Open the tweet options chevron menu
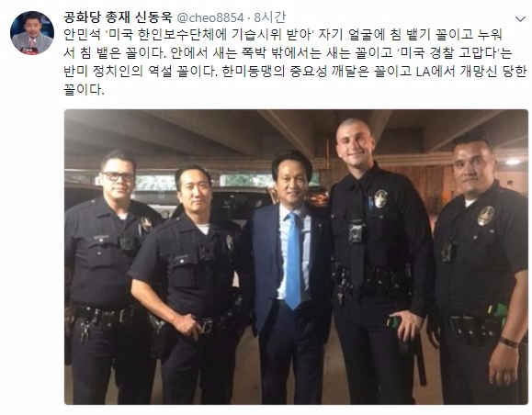 (520, 19)
